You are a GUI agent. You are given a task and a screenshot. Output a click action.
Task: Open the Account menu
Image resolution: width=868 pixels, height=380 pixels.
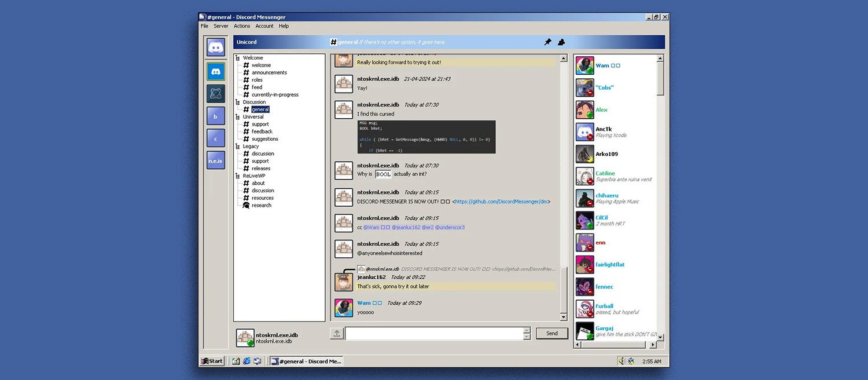(x=264, y=26)
